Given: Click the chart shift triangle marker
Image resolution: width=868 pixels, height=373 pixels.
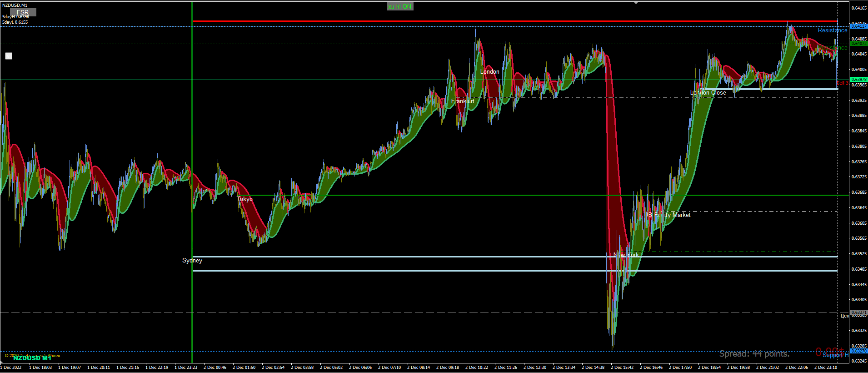Looking at the screenshot, I should pyautogui.click(x=636, y=3).
